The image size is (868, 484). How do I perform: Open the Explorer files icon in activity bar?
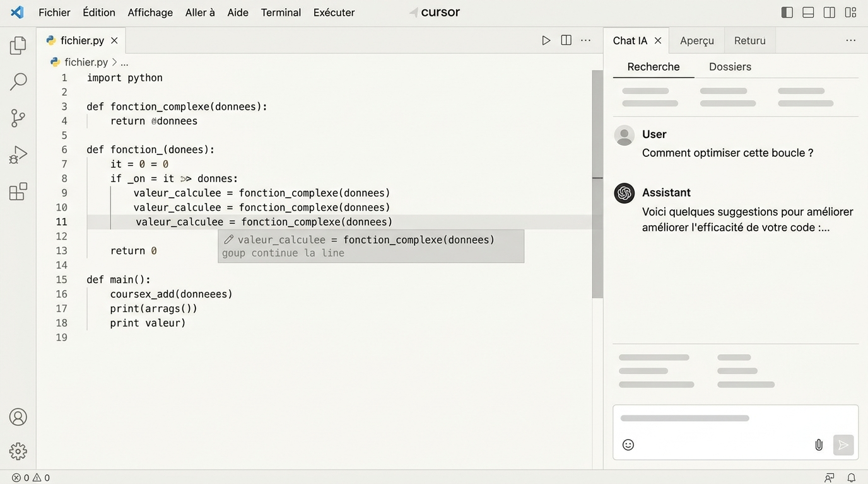tap(18, 45)
